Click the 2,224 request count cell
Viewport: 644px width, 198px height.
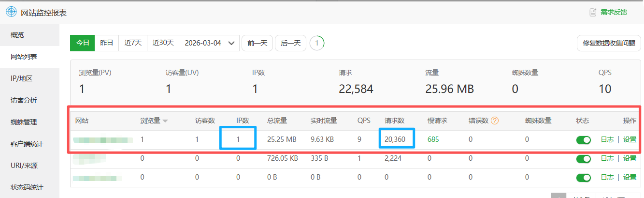tap(393, 158)
